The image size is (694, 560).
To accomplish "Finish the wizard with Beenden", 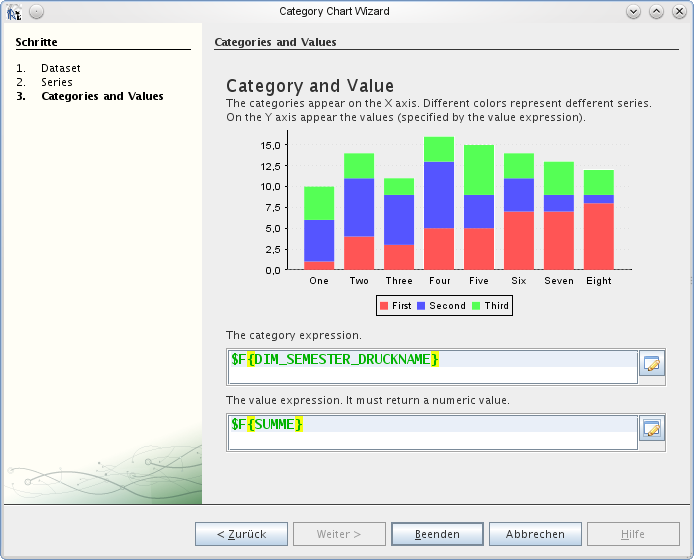I will (437, 534).
